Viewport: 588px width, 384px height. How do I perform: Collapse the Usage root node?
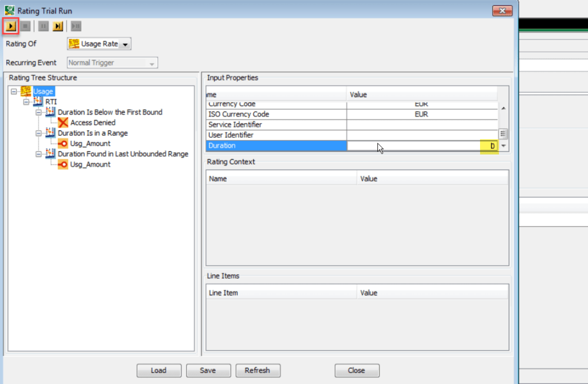click(14, 91)
